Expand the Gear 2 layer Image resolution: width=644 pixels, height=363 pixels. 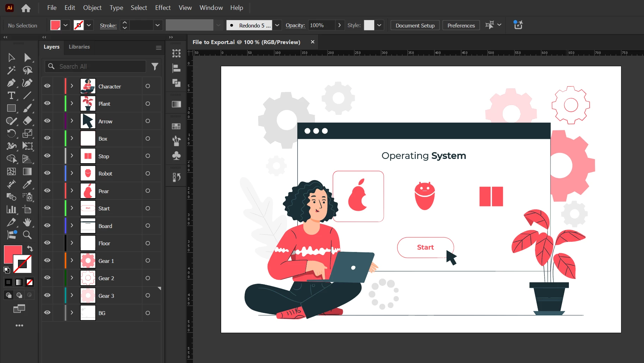point(72,278)
